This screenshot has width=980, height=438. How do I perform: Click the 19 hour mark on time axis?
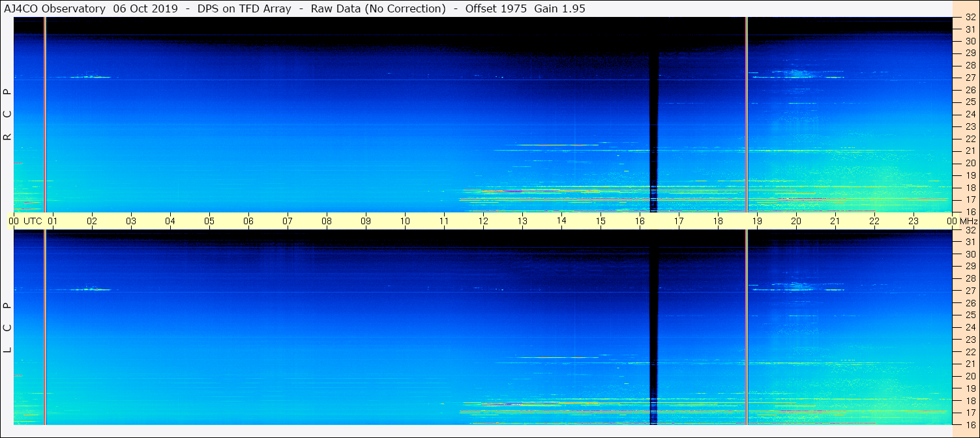click(x=757, y=221)
